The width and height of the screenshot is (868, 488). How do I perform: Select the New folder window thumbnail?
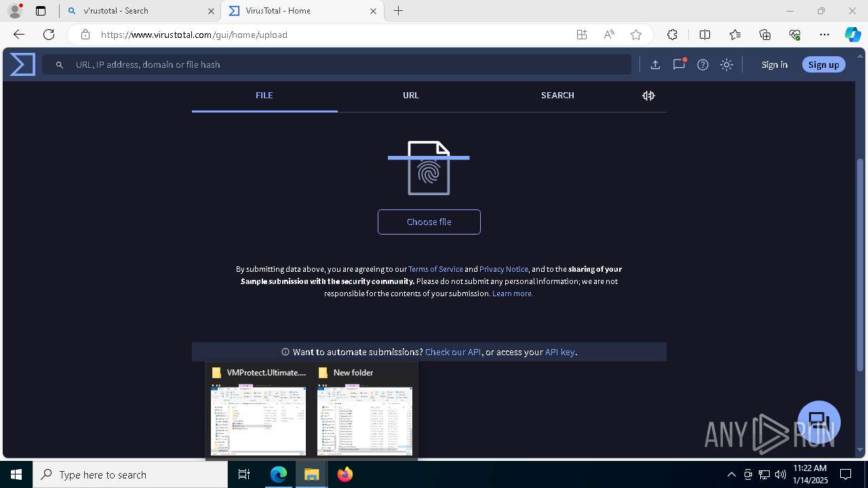(365, 411)
